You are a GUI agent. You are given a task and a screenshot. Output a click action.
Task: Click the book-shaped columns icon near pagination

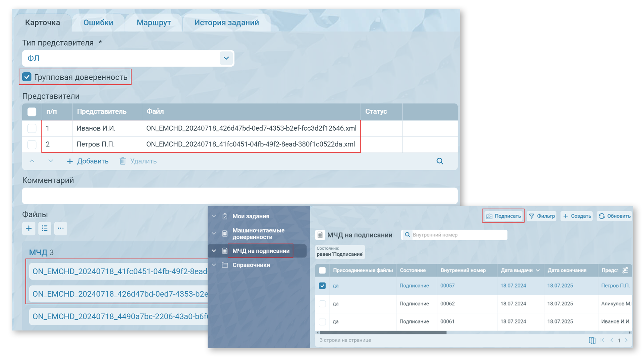[592, 340]
